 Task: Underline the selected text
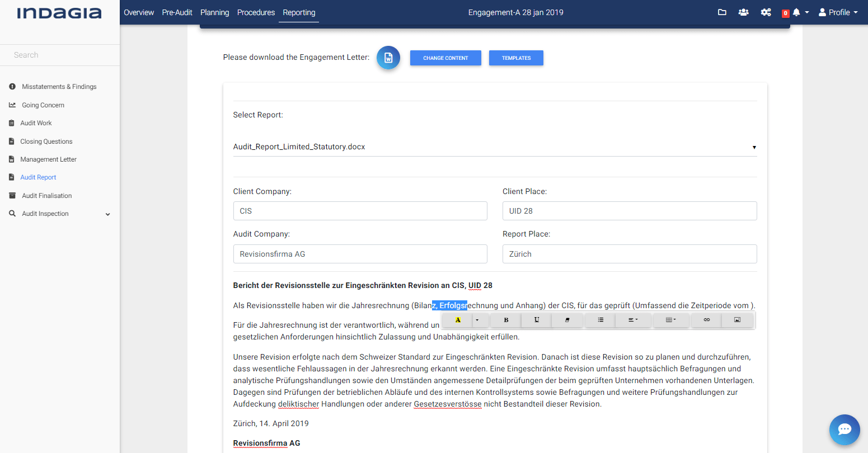click(536, 320)
